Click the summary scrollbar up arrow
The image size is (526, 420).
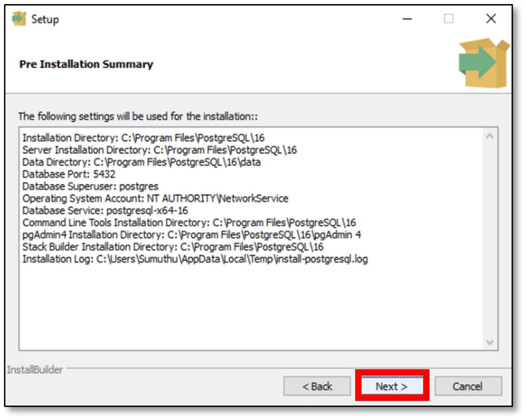pos(490,136)
